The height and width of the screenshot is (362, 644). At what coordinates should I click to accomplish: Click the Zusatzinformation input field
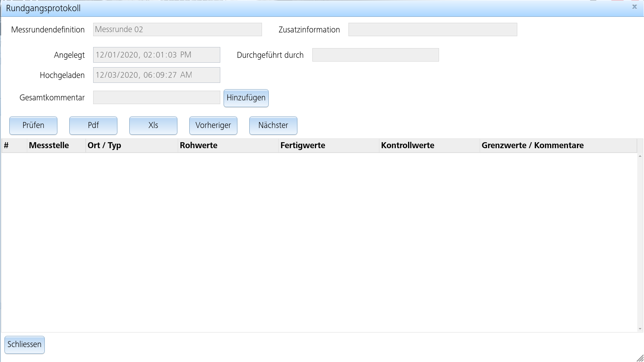pos(432,29)
